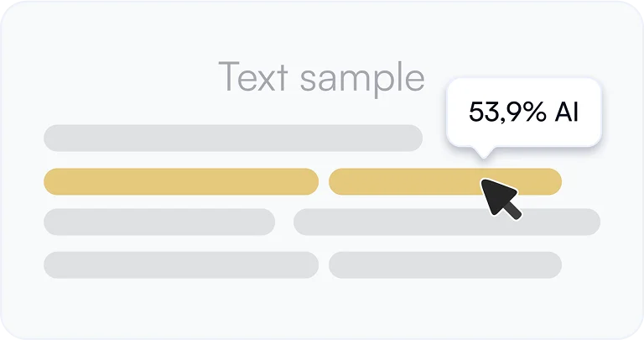Click the "53,9%" number inside the tooltip
This screenshot has width=644, height=340.
pyautogui.click(x=507, y=112)
